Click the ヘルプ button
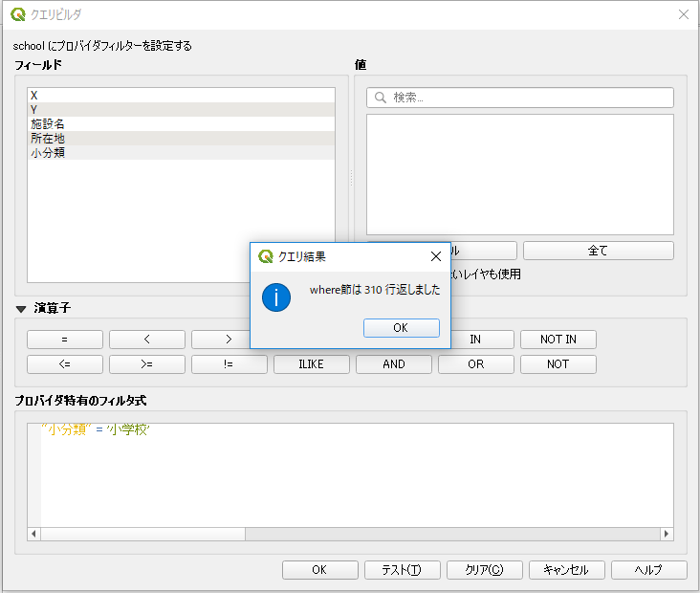Image resolution: width=700 pixels, height=593 pixels. point(648,570)
